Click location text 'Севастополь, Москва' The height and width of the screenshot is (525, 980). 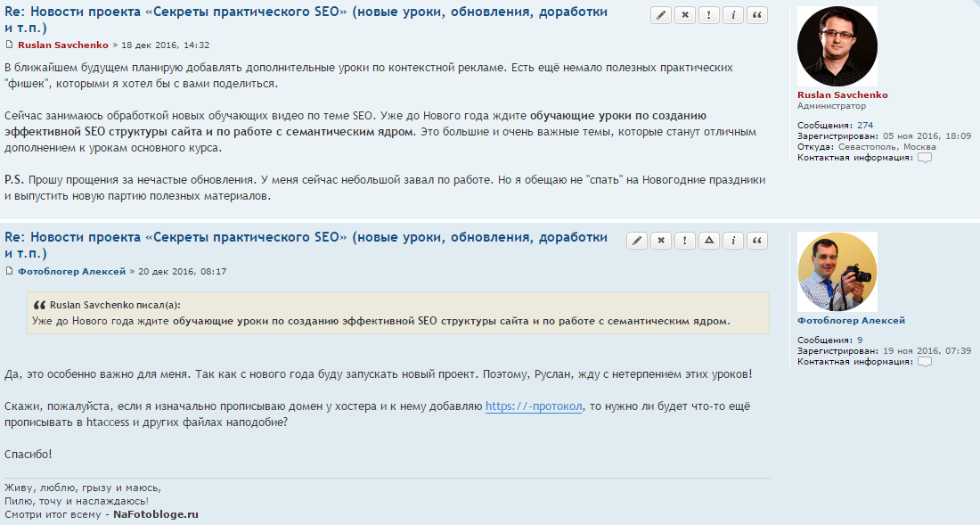[886, 147]
